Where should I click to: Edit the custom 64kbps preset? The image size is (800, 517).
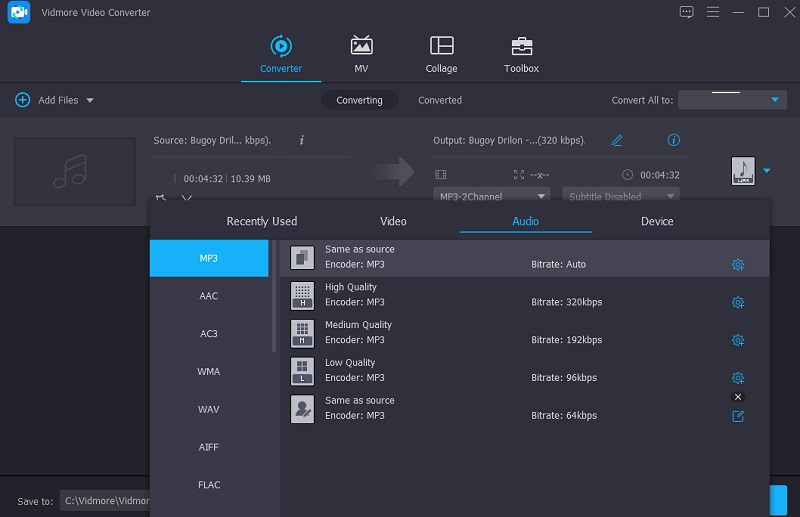click(738, 416)
